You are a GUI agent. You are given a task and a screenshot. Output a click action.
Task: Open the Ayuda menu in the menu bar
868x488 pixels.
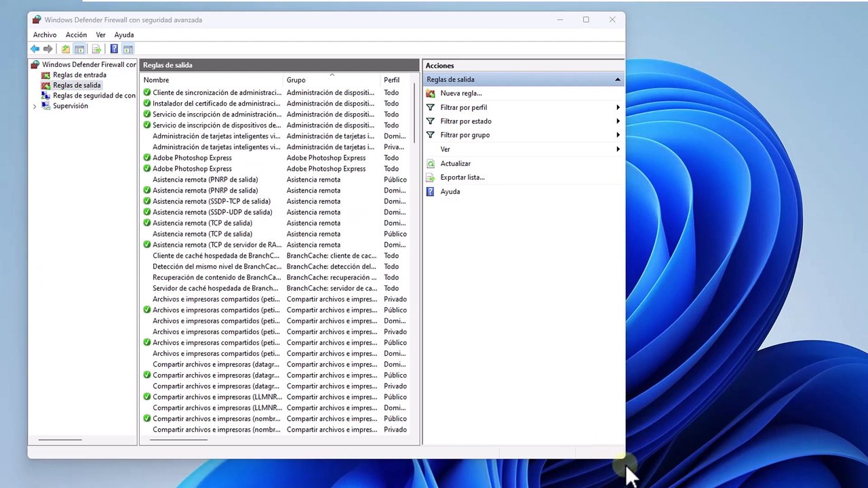pyautogui.click(x=124, y=35)
